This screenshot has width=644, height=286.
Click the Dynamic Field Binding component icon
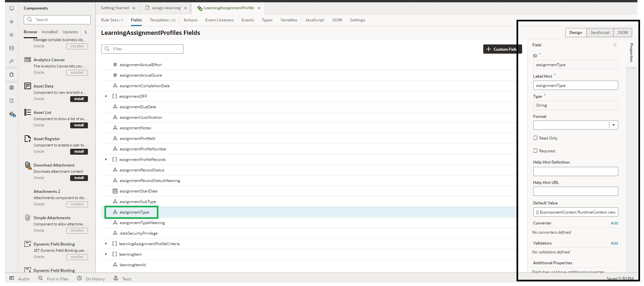(x=28, y=244)
